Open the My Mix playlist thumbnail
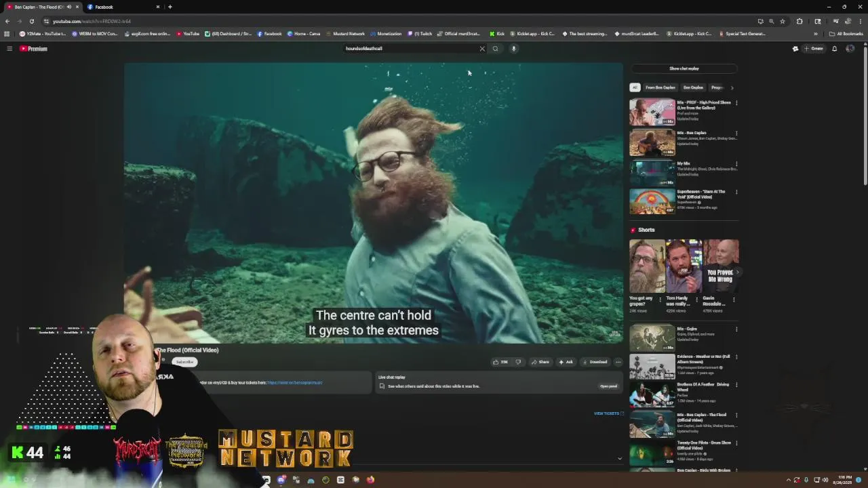The image size is (868, 488). click(x=652, y=173)
